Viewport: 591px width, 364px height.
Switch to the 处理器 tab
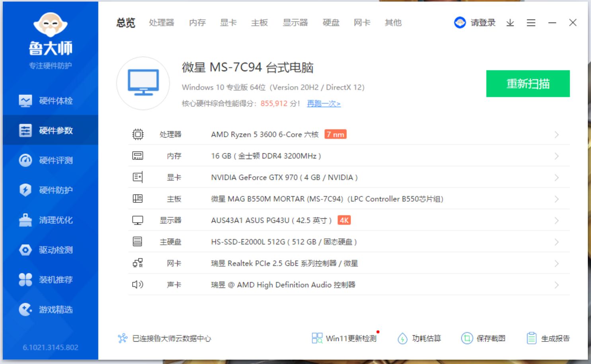(162, 23)
